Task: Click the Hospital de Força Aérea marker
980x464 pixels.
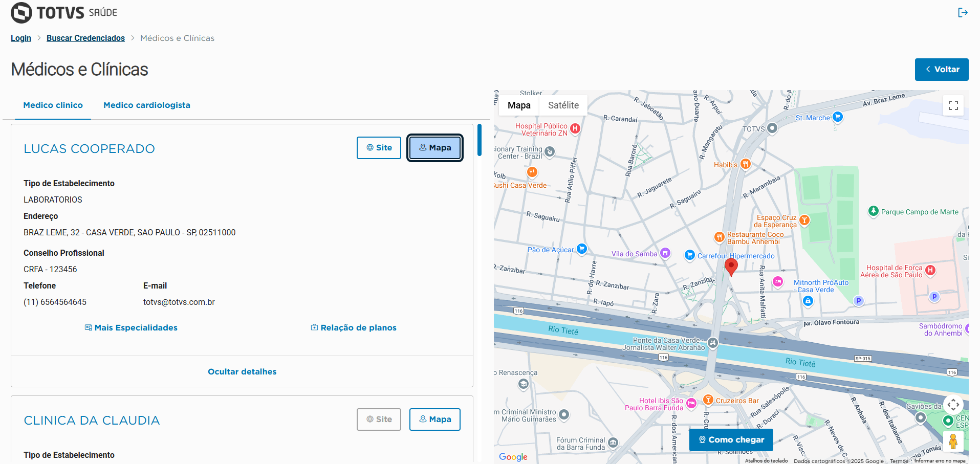Action: point(930,270)
